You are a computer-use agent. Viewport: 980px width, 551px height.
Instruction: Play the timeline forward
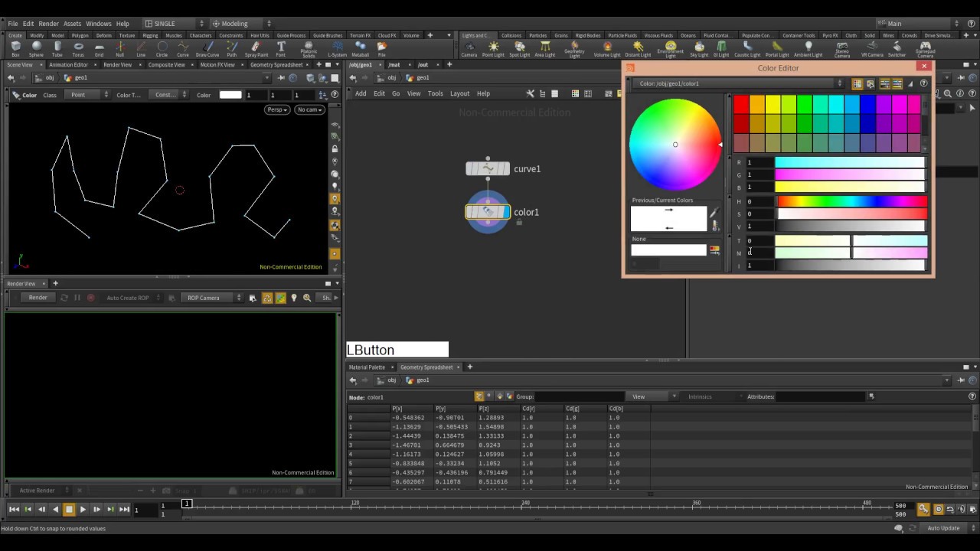click(x=83, y=509)
